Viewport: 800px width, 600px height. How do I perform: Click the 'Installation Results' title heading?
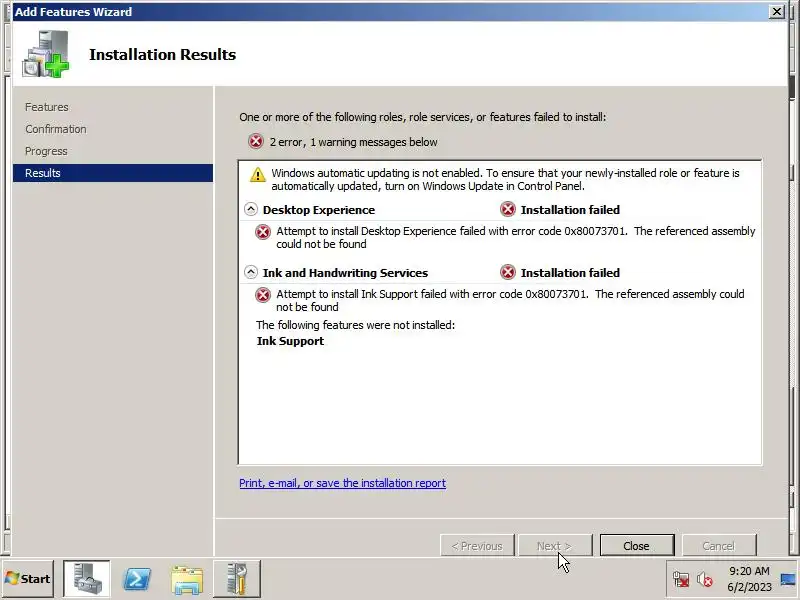(162, 55)
